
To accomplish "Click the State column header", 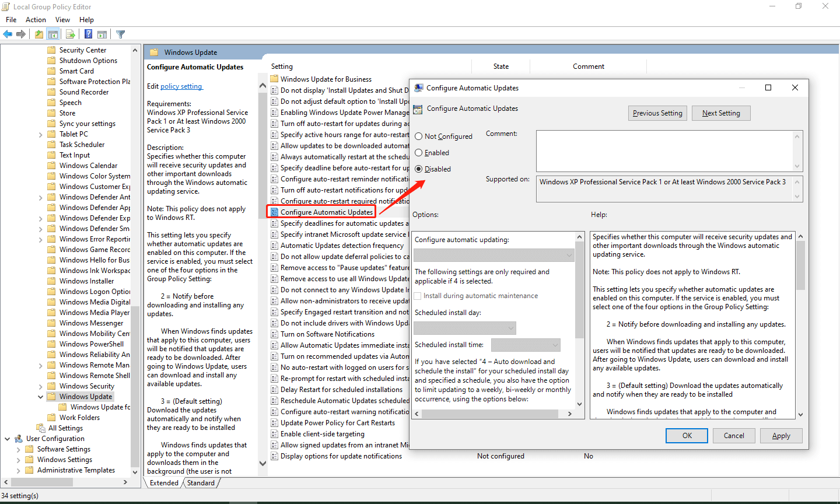I will [501, 66].
